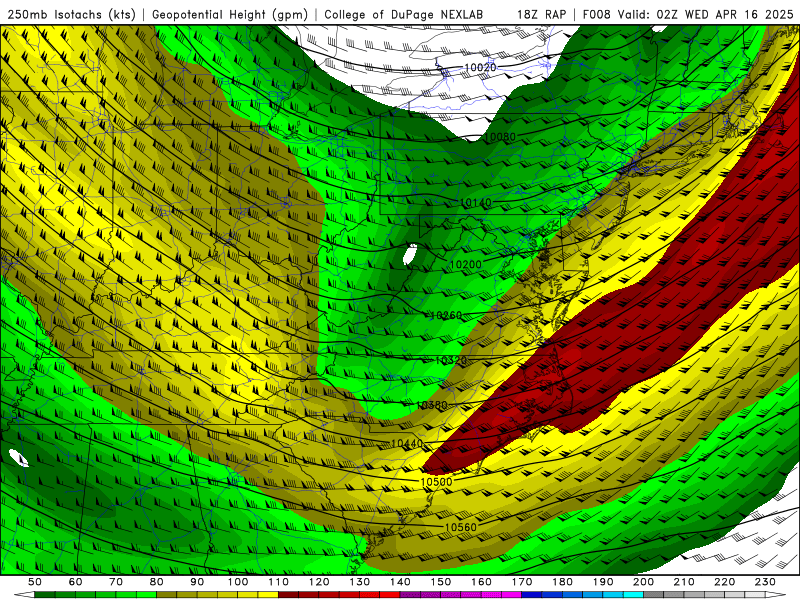
Task: Click the 80 label on the color scale
Action: click(x=156, y=582)
